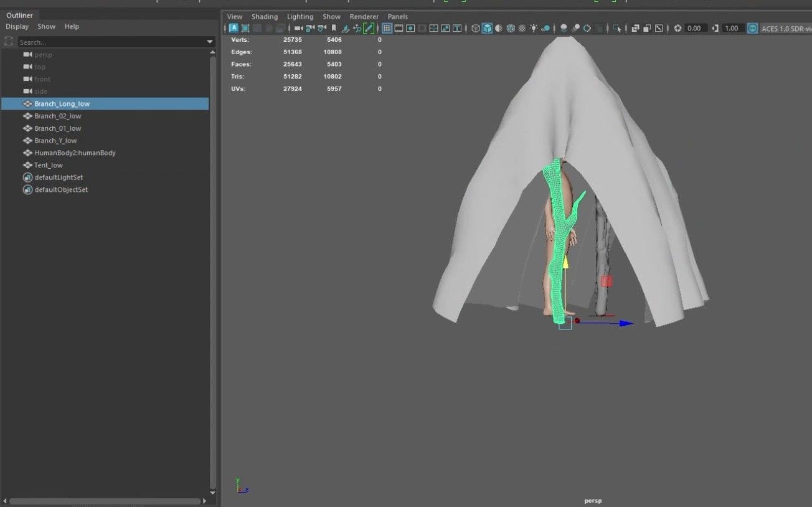812x507 pixels.
Task: Click the Exposure aperture icon
Action: point(677,28)
